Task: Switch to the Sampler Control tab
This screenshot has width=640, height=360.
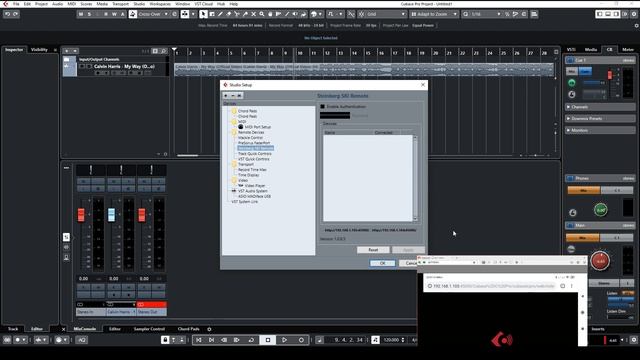Action: pyautogui.click(x=149, y=329)
